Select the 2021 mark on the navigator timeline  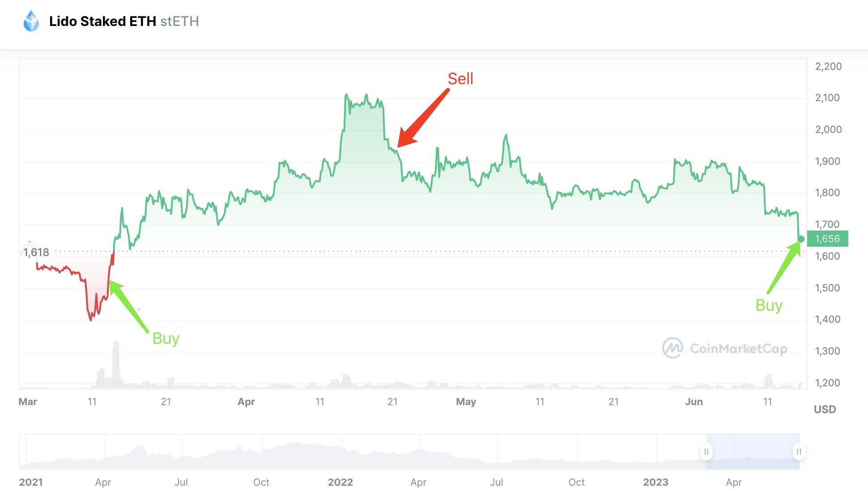[31, 482]
